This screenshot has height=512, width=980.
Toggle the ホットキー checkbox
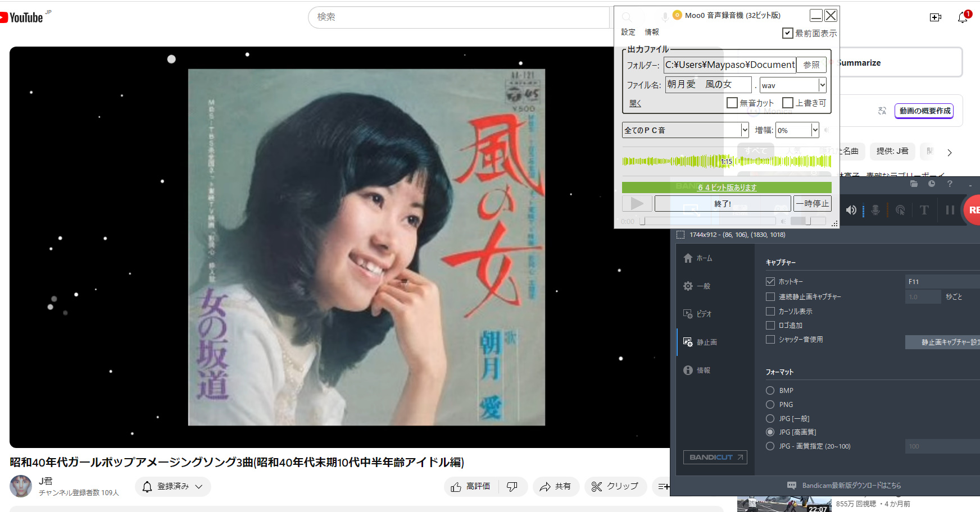pyautogui.click(x=770, y=282)
